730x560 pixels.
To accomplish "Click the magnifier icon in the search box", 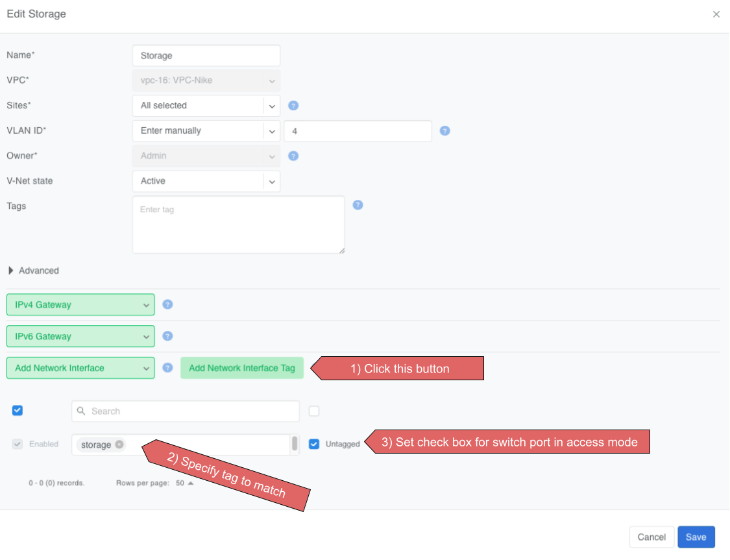I will coord(80,411).
